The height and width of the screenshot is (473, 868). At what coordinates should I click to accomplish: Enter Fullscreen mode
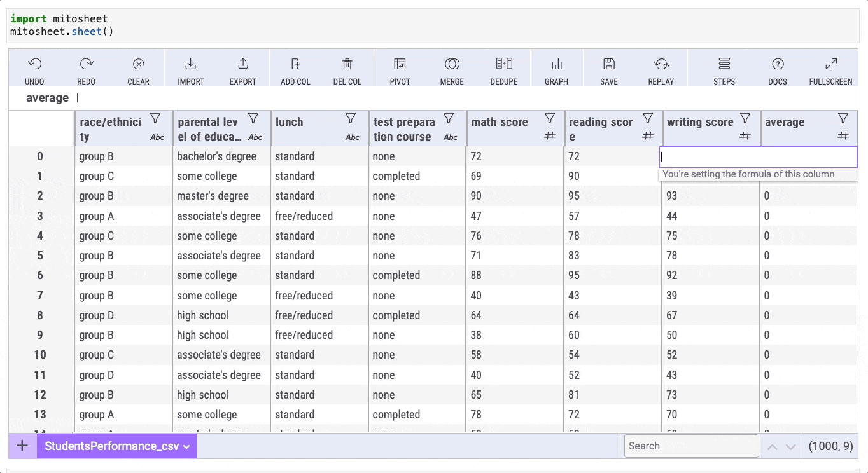(x=830, y=64)
